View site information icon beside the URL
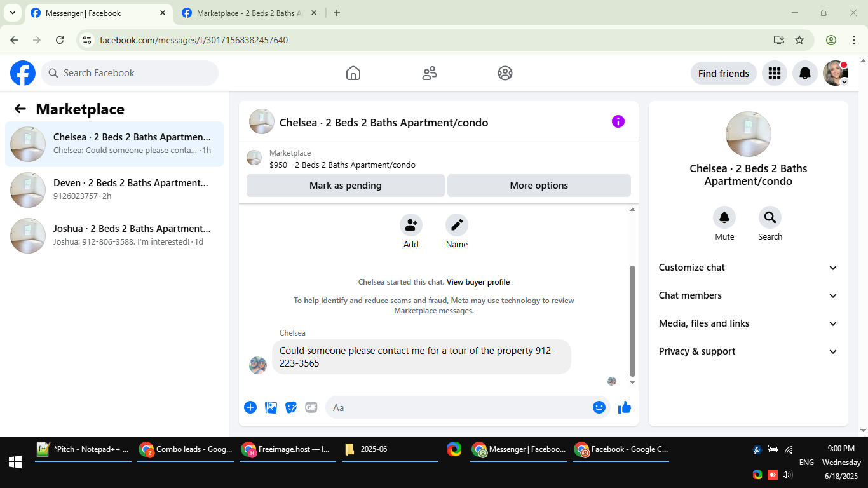 coord(88,40)
